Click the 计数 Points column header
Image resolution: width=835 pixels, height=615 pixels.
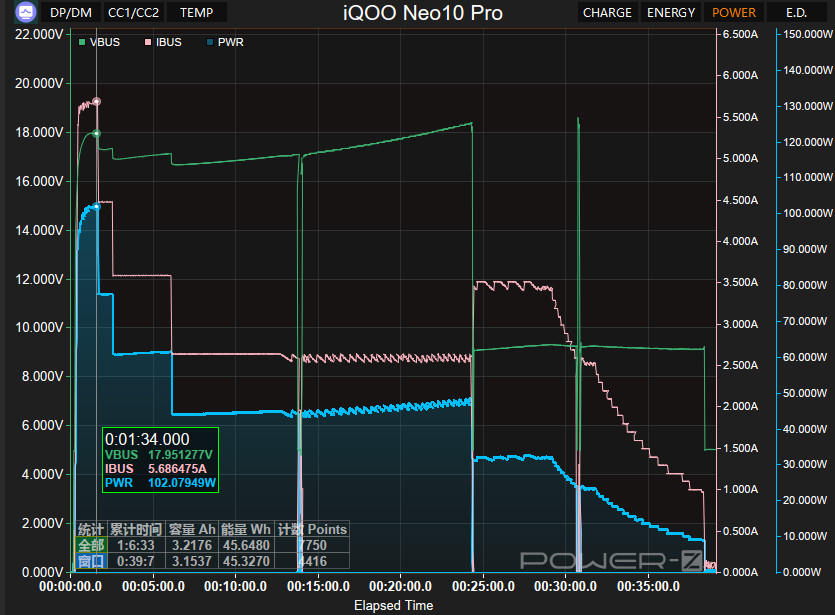[312, 529]
